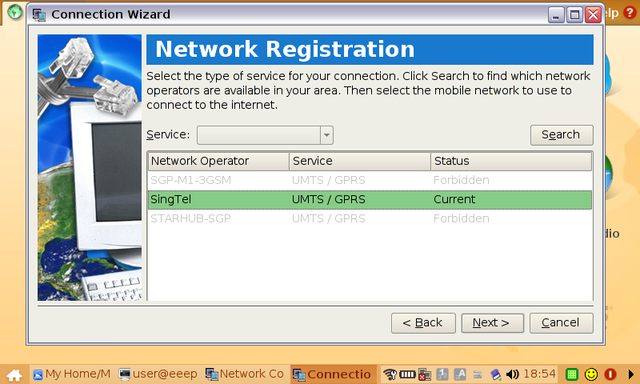Image resolution: width=640 pixels, height=384 pixels.
Task: Sort by the Service column header
Action: (x=360, y=161)
